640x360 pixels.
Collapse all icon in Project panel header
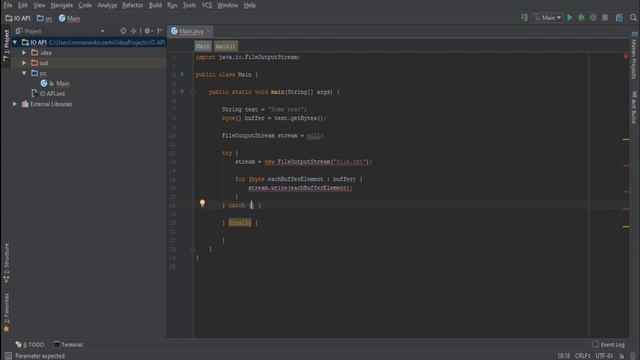[133, 31]
